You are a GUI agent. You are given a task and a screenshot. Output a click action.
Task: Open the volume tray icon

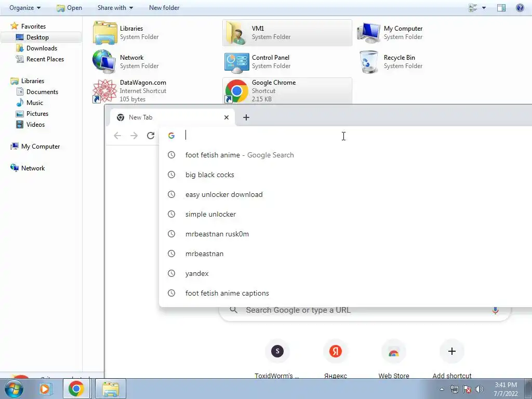[x=480, y=389]
